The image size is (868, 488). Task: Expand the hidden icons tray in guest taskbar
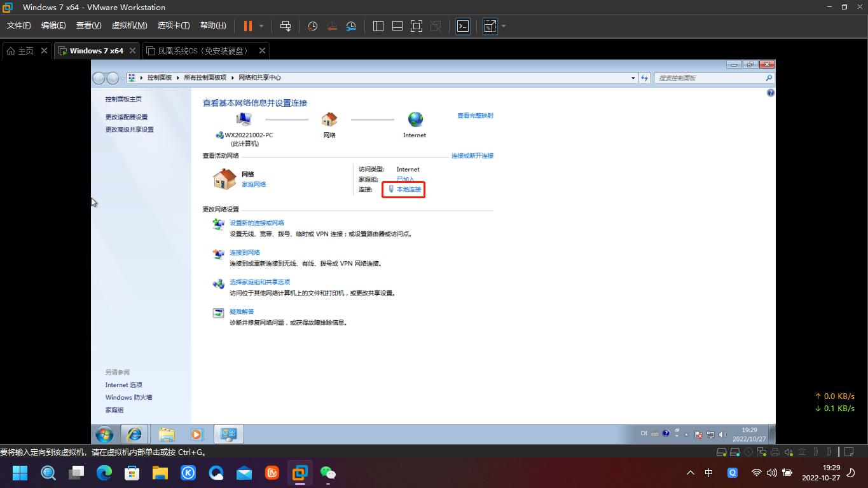[x=686, y=435]
